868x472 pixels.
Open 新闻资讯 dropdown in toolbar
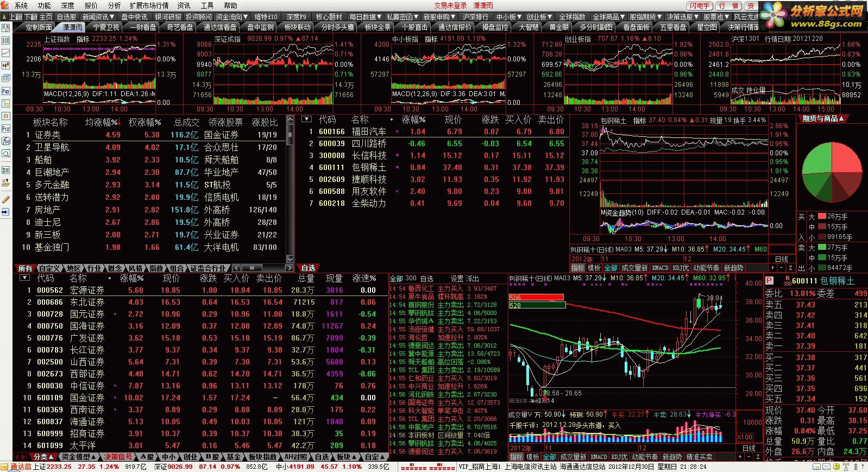(x=98, y=17)
